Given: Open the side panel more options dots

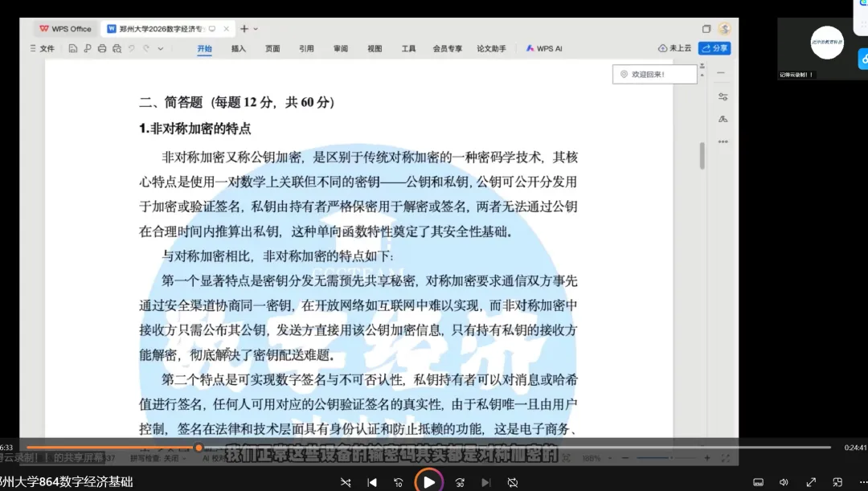Looking at the screenshot, I should click(x=723, y=141).
